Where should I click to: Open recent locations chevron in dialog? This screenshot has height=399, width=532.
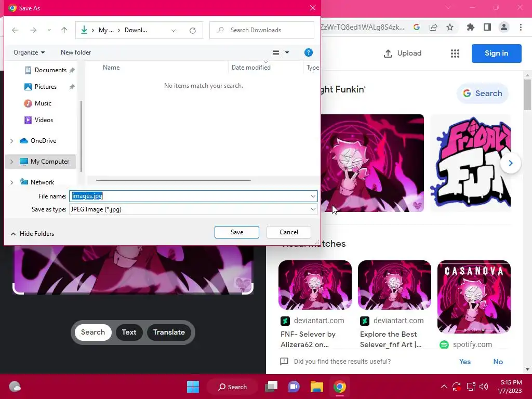click(x=49, y=30)
